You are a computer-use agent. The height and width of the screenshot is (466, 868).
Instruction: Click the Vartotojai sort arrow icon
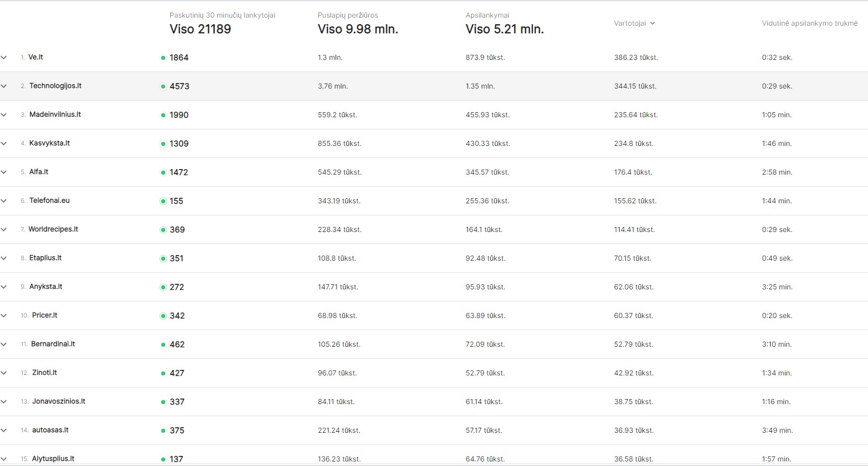652,23
